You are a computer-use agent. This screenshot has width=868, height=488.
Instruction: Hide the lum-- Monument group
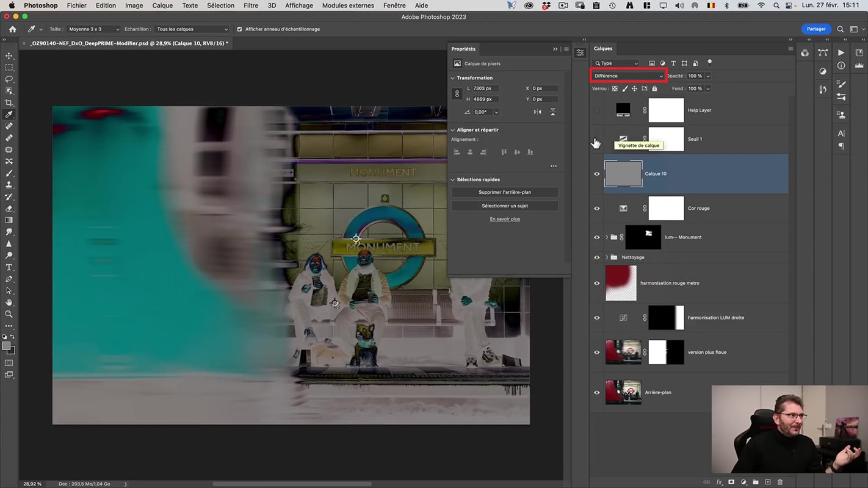coord(597,237)
